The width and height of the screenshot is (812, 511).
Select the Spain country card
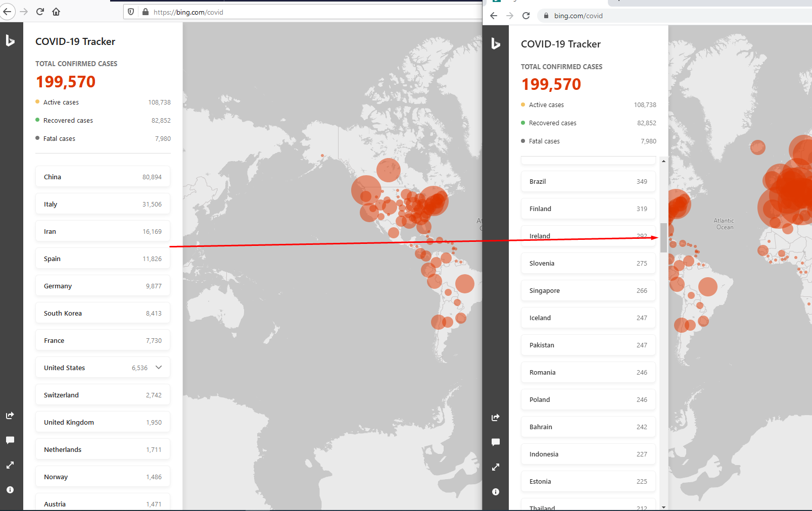coord(103,259)
